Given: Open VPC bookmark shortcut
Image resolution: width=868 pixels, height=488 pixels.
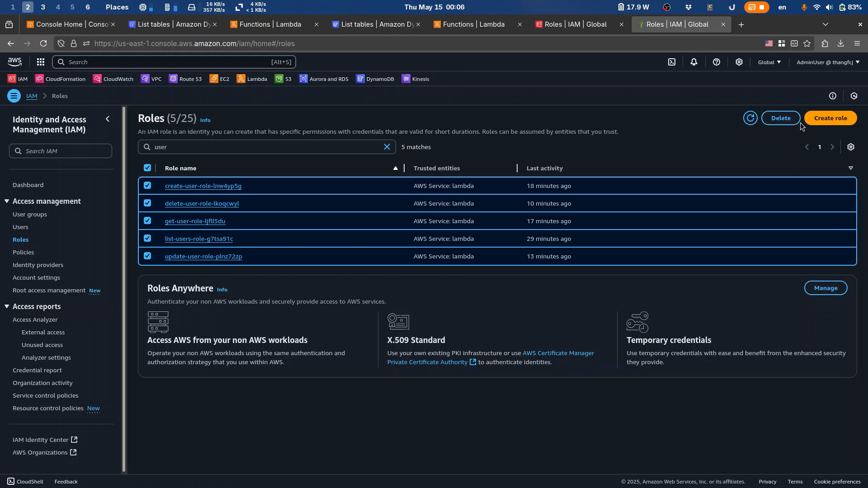Looking at the screenshot, I should click(151, 79).
